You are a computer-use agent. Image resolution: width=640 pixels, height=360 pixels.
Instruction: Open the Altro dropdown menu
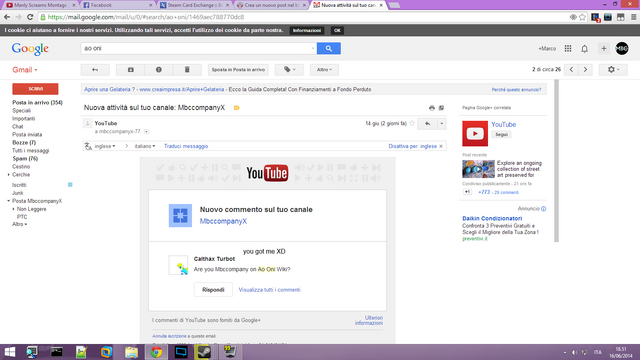(x=324, y=70)
